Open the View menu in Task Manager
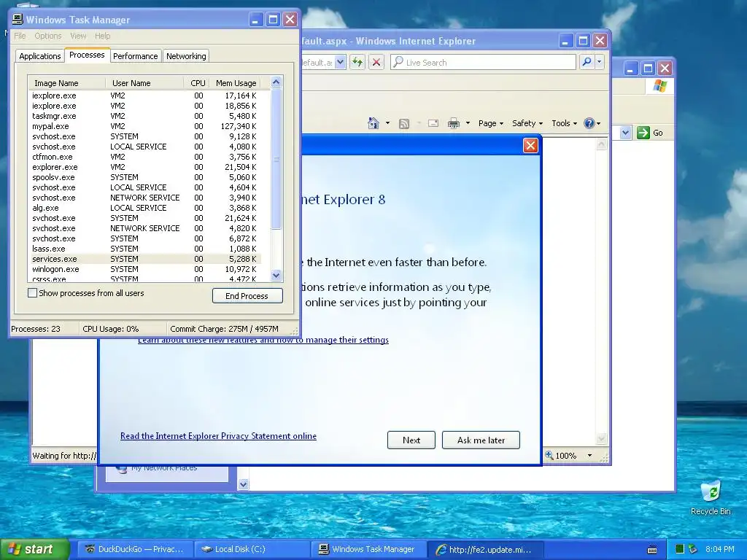The height and width of the screenshot is (560, 747). click(78, 36)
